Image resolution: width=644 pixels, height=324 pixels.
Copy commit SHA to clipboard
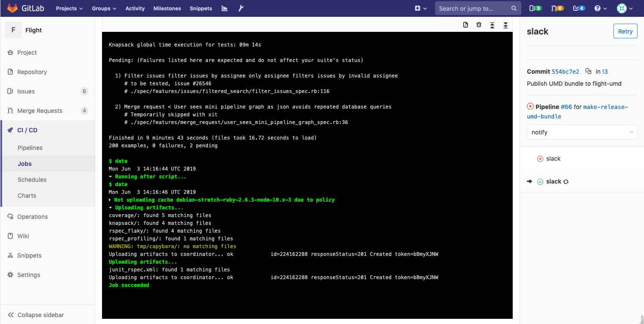coord(588,72)
